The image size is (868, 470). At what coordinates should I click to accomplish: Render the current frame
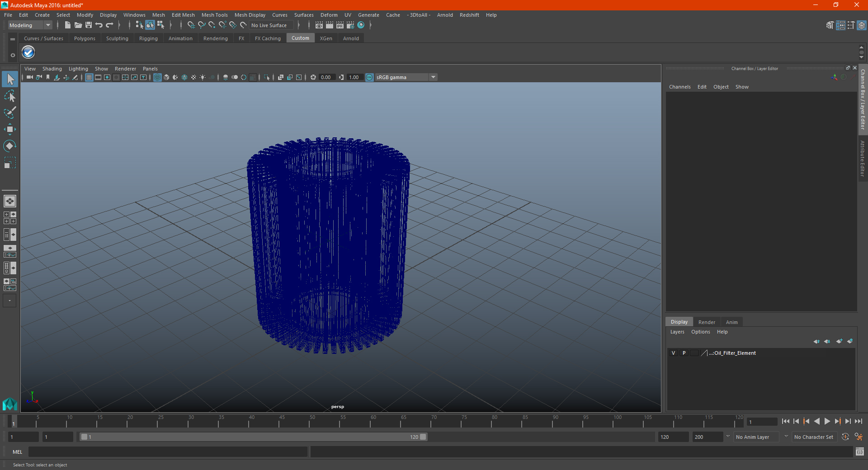tap(330, 25)
